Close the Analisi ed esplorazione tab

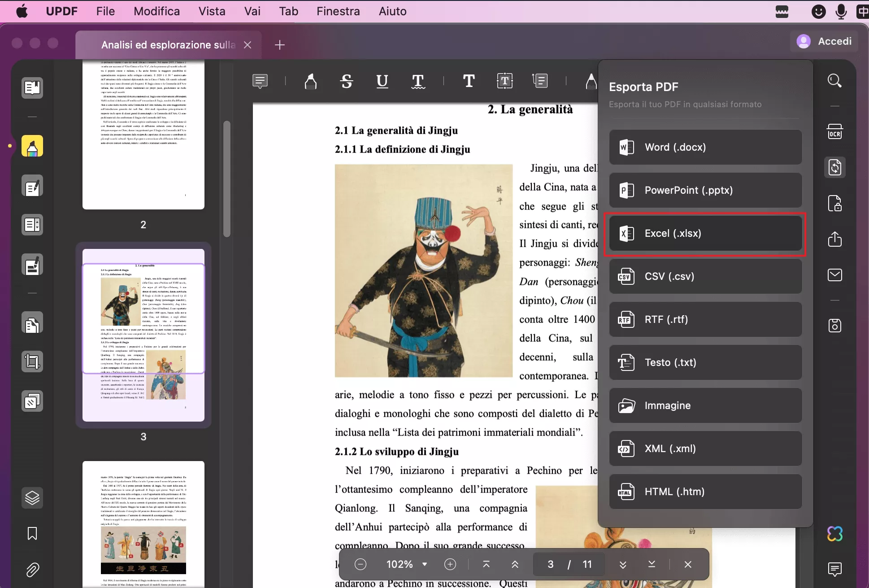(x=248, y=45)
